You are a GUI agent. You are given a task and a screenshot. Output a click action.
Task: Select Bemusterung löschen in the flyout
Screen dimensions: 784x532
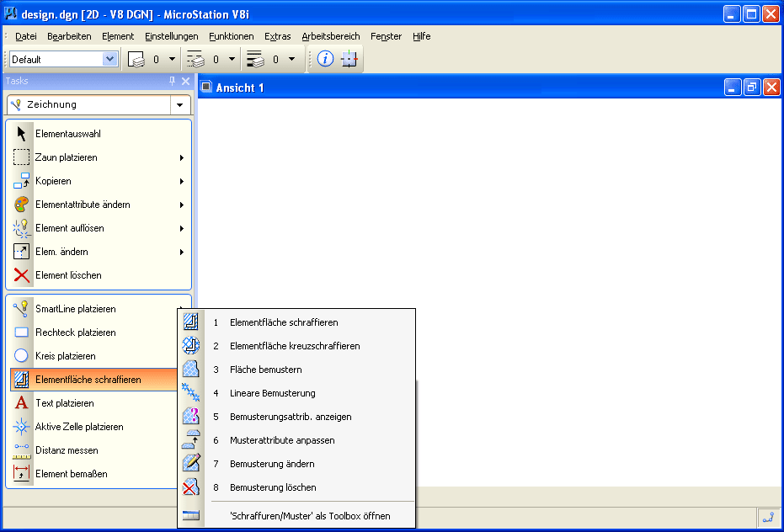[273, 487]
